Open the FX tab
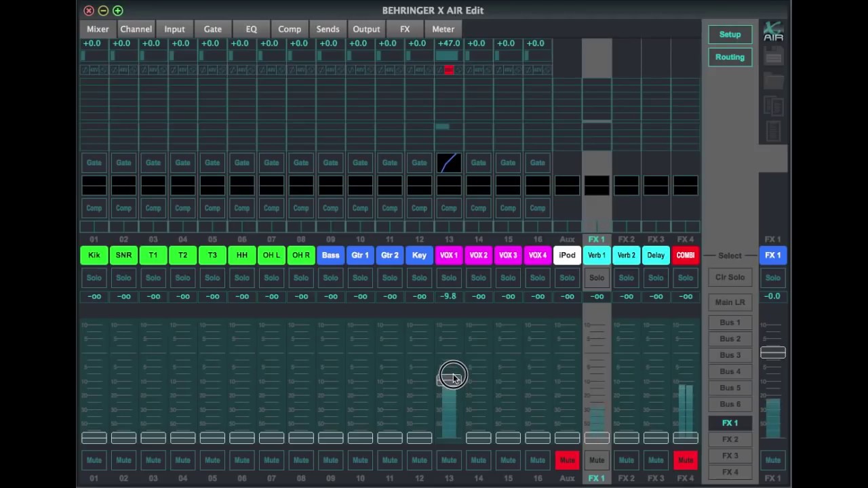The height and width of the screenshot is (488, 868). [405, 29]
